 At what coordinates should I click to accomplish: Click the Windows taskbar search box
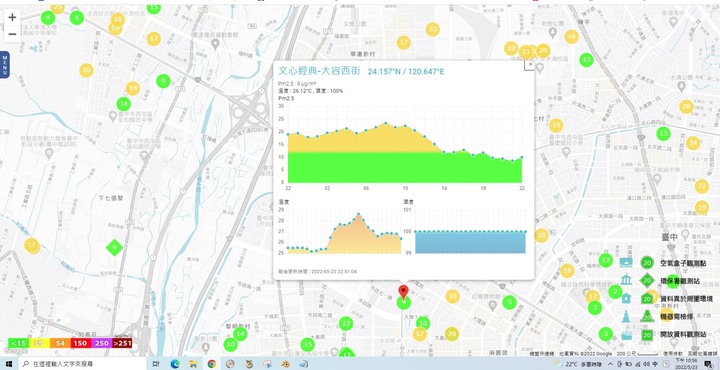tap(83, 364)
